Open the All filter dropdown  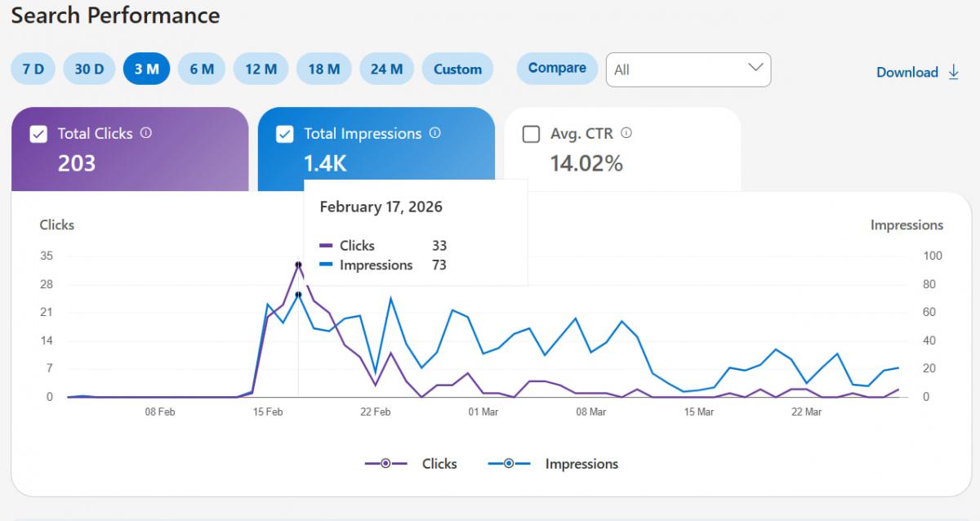click(x=688, y=69)
